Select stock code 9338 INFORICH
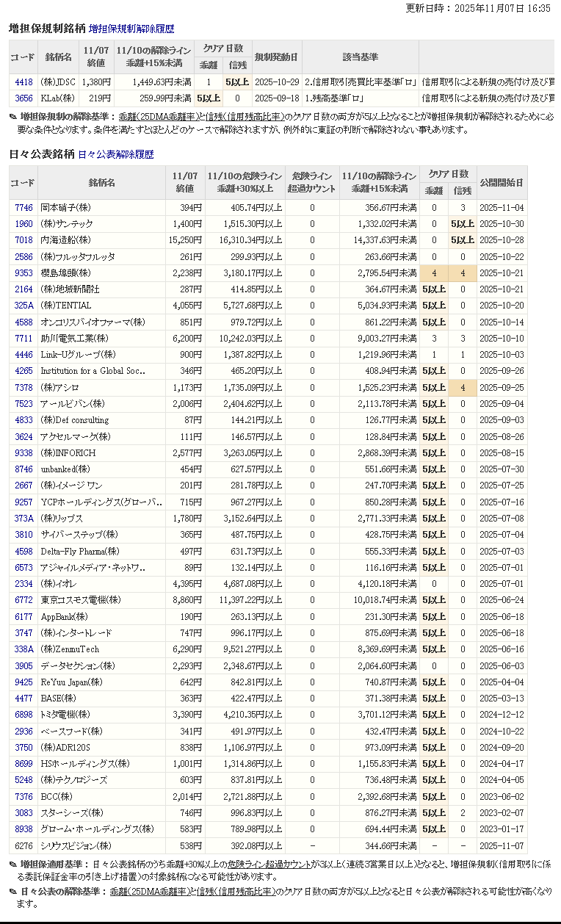This screenshot has width=561, height=924. point(23,453)
